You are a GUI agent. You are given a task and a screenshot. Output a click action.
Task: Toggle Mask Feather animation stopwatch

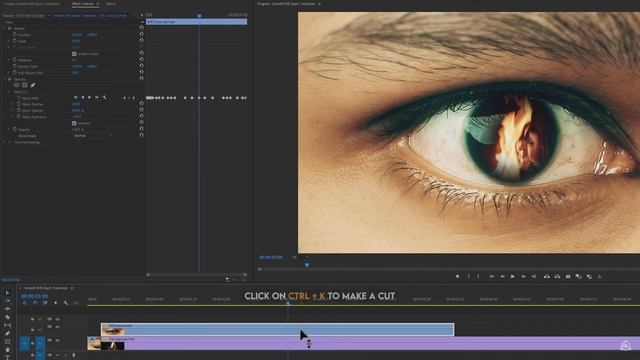(18, 104)
